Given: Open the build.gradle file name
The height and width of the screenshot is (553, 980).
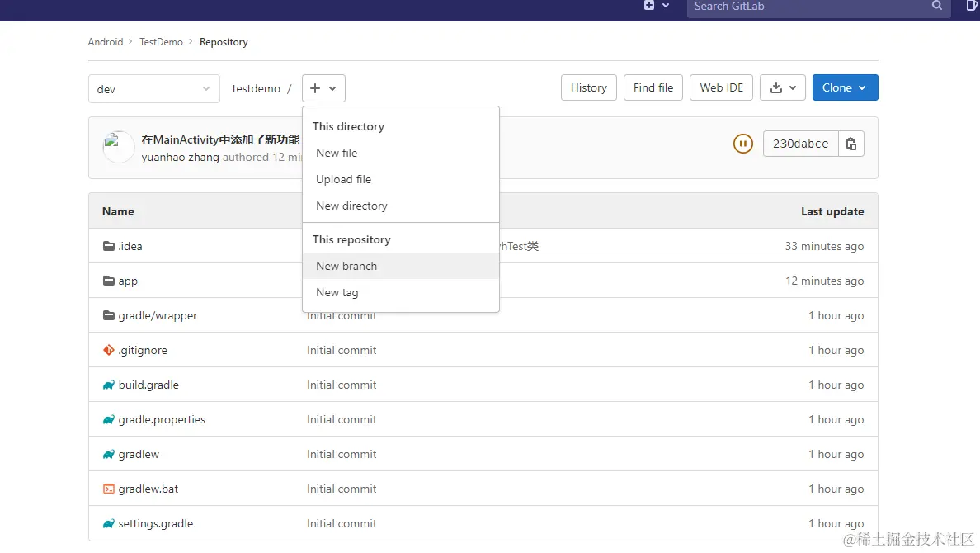Looking at the screenshot, I should coord(148,385).
